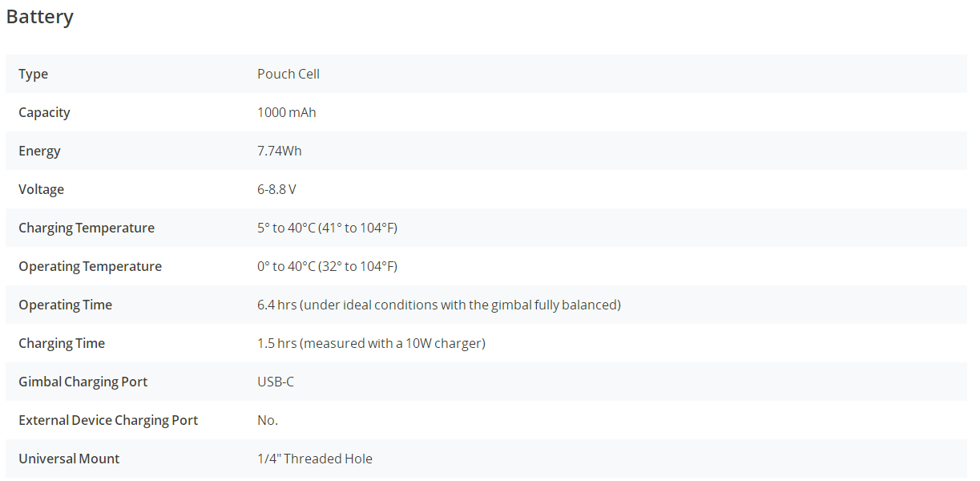Image resolution: width=980 pixels, height=481 pixels.
Task: Click the Voltage label
Action: [x=41, y=190]
